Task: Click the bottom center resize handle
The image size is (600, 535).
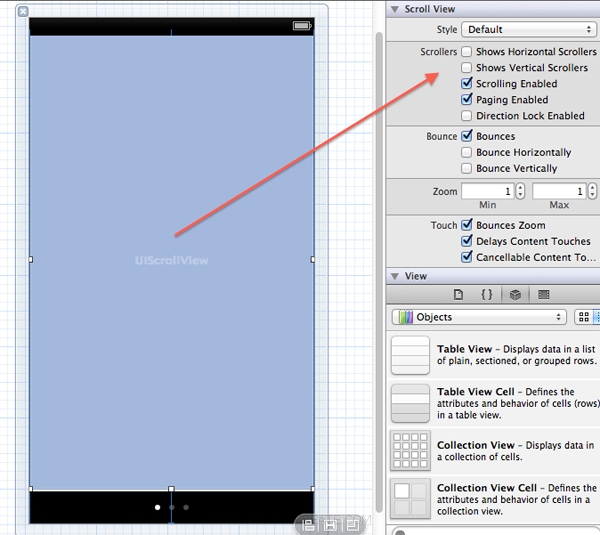Action: point(171,489)
